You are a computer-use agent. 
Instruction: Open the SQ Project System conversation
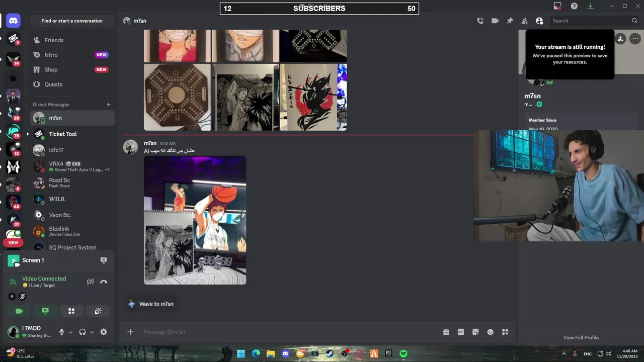tap(72, 247)
